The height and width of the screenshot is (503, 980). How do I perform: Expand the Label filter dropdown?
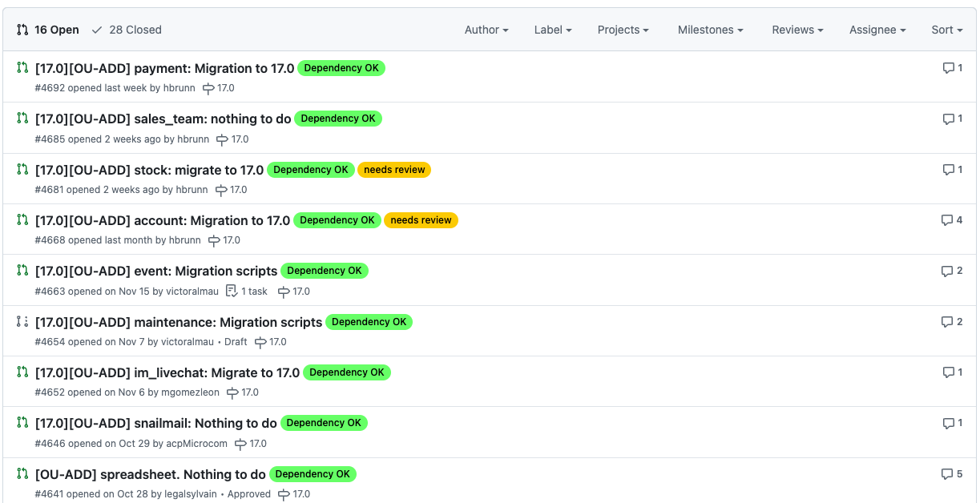coord(553,30)
